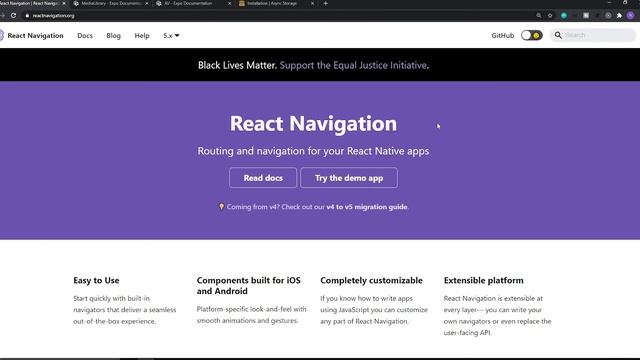
Task: Reload the page with the refresh icon
Action: coord(13,16)
